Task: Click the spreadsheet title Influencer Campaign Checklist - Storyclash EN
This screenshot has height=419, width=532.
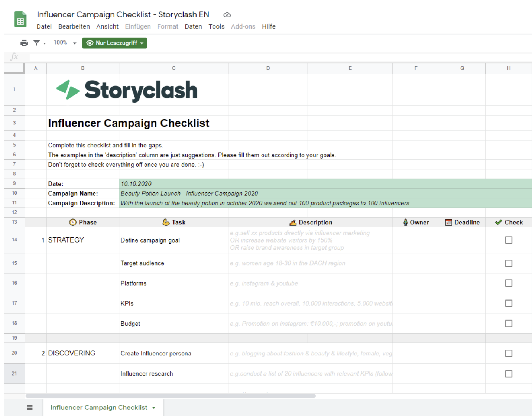Action: point(123,14)
